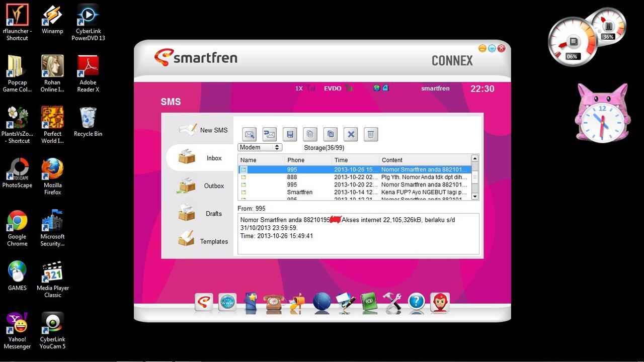Click the forward SMS icon
644x362 pixels.
270,134
